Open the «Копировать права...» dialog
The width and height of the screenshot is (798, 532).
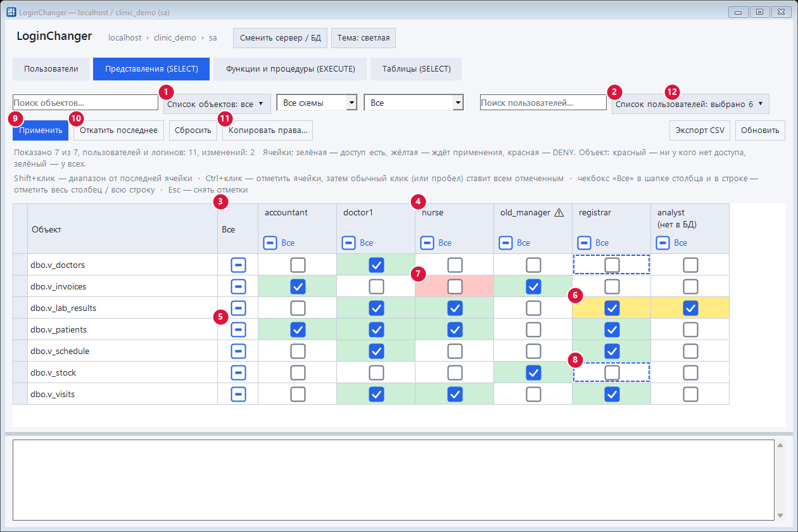point(267,130)
